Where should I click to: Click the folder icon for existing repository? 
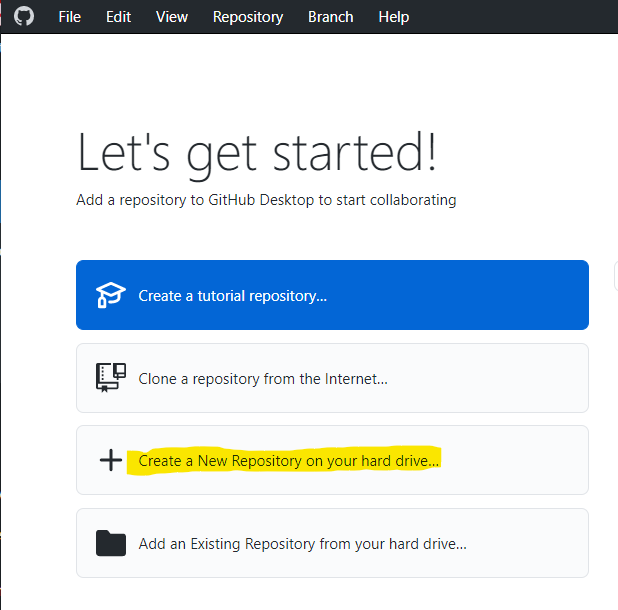click(x=111, y=543)
